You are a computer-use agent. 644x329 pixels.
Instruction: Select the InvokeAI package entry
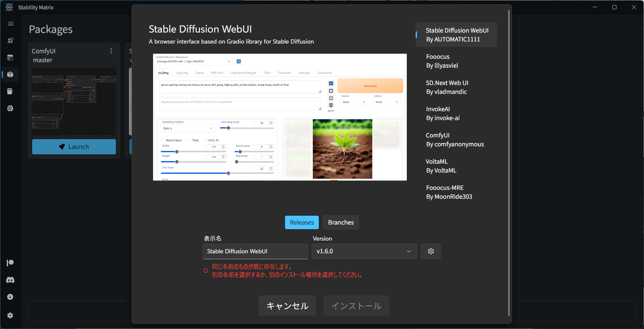(457, 113)
